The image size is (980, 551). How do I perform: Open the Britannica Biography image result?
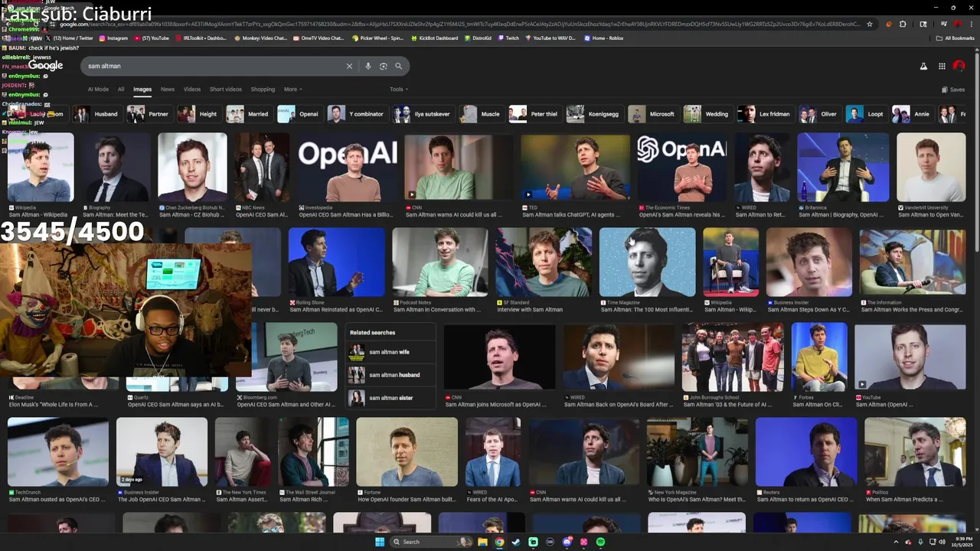pyautogui.click(x=843, y=167)
